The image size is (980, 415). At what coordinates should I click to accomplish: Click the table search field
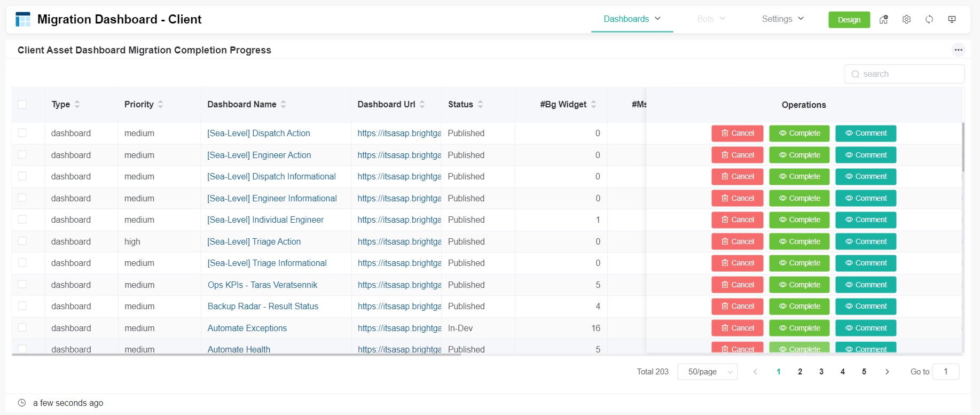[x=905, y=74]
